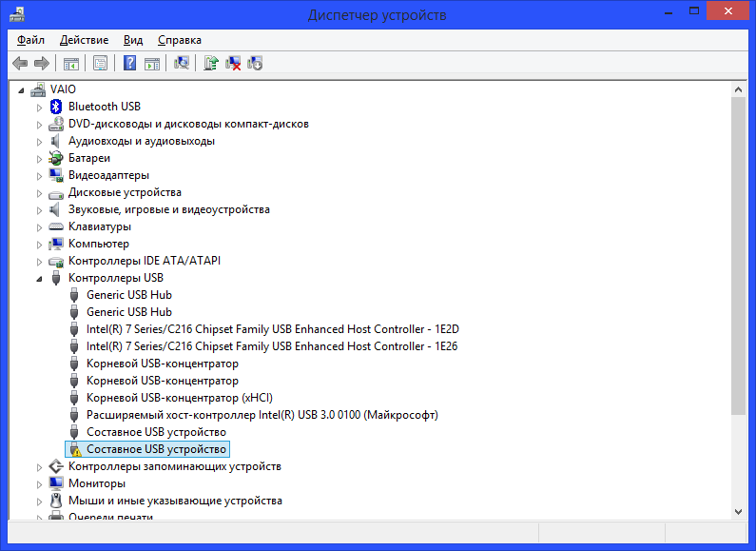Click the uninstall device icon with red X

click(x=233, y=63)
